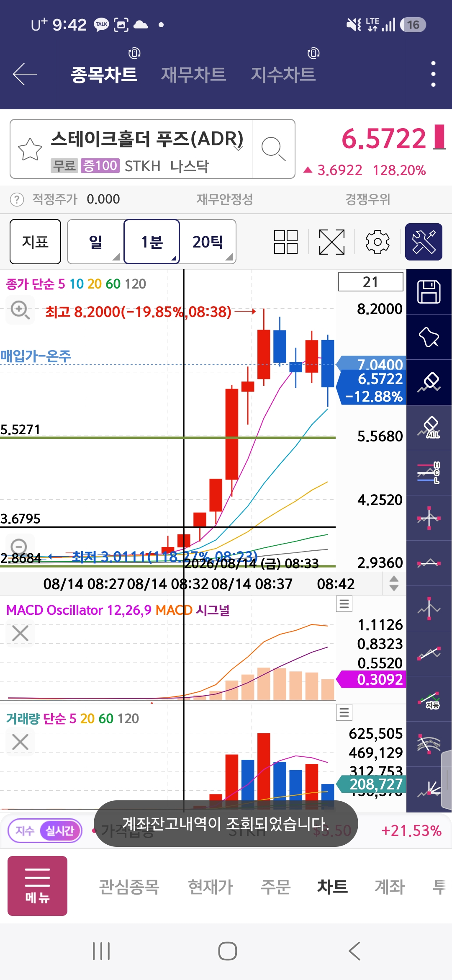The image size is (452, 980).
Task: Expand the 1분 minute interval dropdown
Action: (x=152, y=242)
